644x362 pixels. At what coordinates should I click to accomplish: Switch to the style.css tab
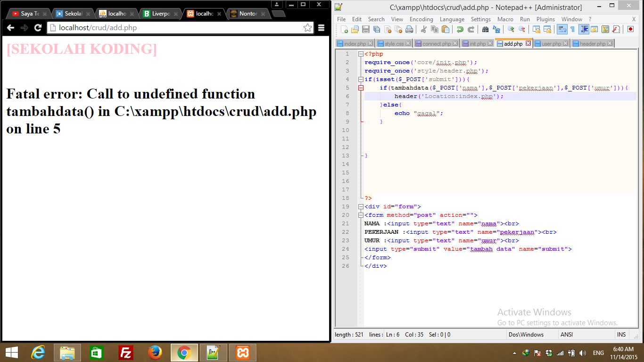[x=394, y=43]
